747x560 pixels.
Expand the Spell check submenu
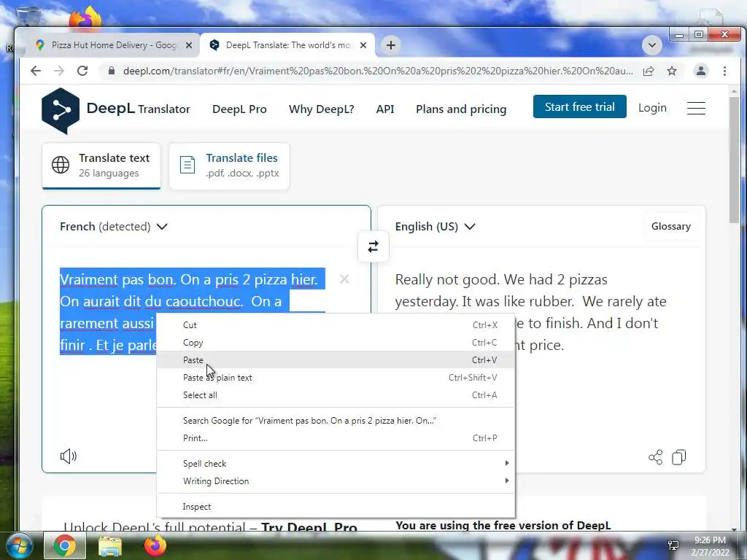coord(336,463)
